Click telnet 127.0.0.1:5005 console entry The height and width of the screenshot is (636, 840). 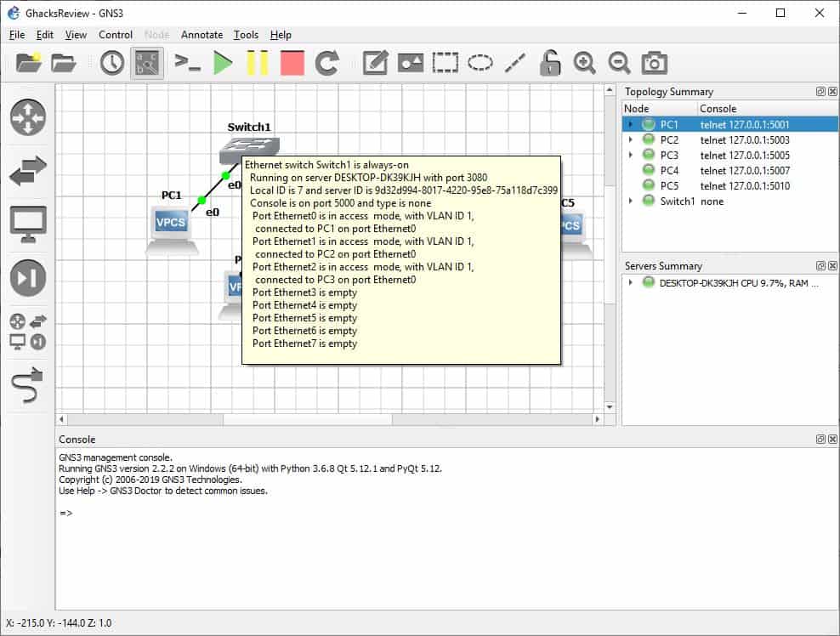pyautogui.click(x=745, y=156)
